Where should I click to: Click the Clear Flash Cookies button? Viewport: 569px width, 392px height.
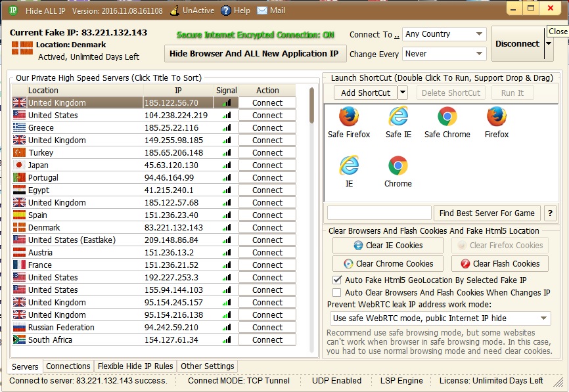(500, 263)
